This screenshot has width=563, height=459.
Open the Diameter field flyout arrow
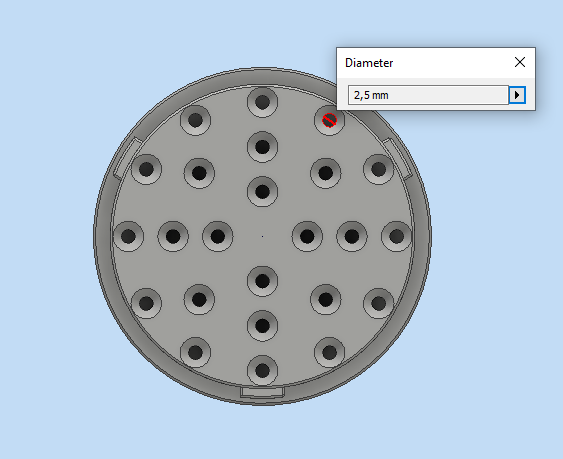[517, 95]
